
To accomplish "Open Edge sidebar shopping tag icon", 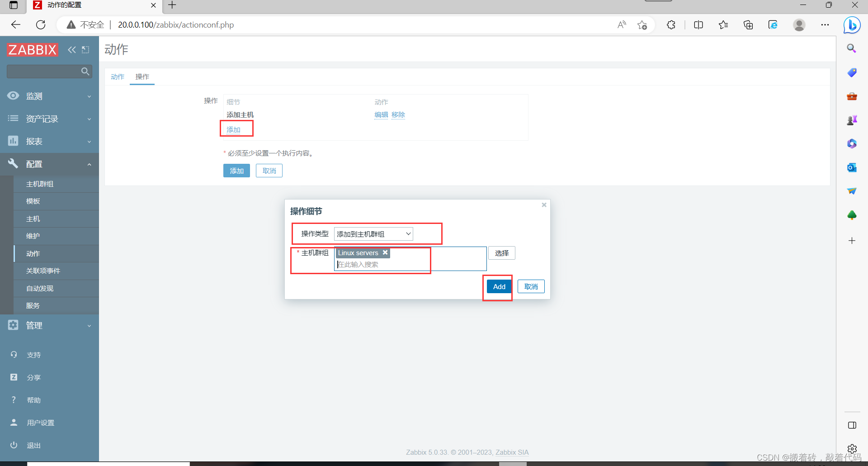I will (852, 72).
